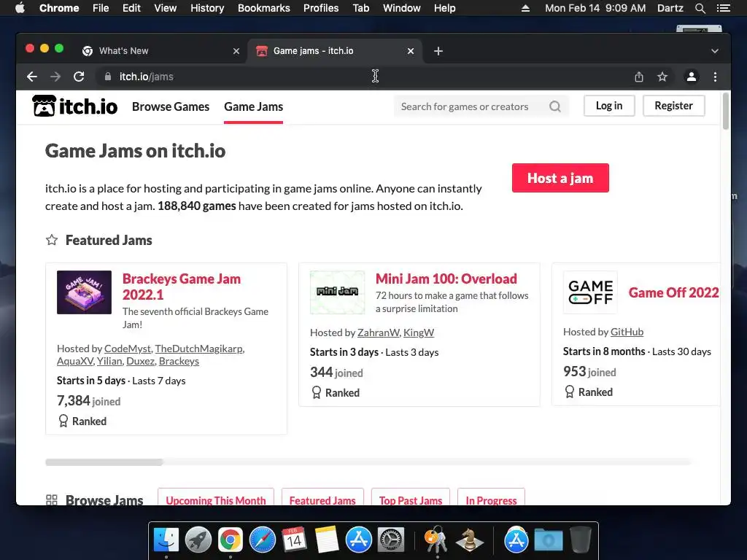Open Brackeys Game Jam 2022.1 title
The width and height of the screenshot is (747, 560).
pos(182,287)
